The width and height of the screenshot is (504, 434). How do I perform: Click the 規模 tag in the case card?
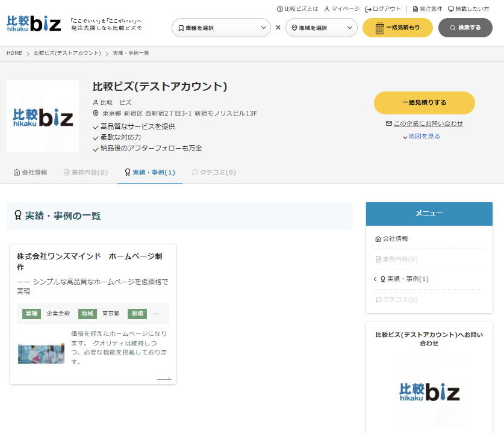pos(137,314)
